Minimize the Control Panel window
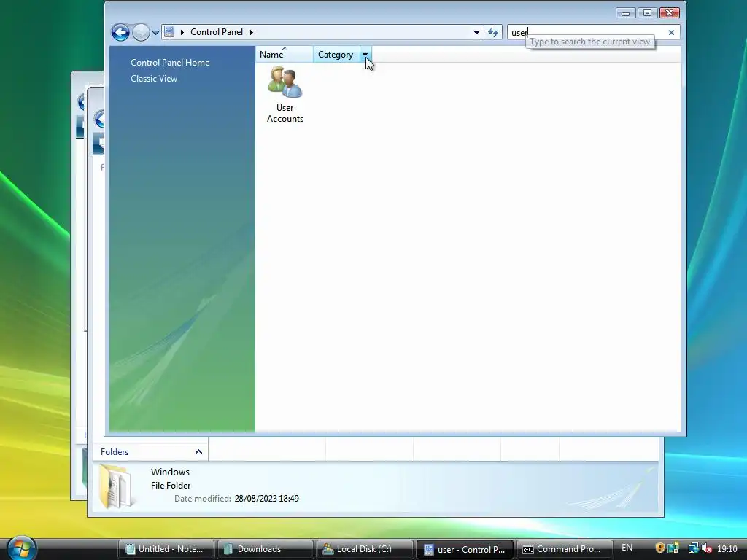The image size is (747, 560). [x=625, y=13]
